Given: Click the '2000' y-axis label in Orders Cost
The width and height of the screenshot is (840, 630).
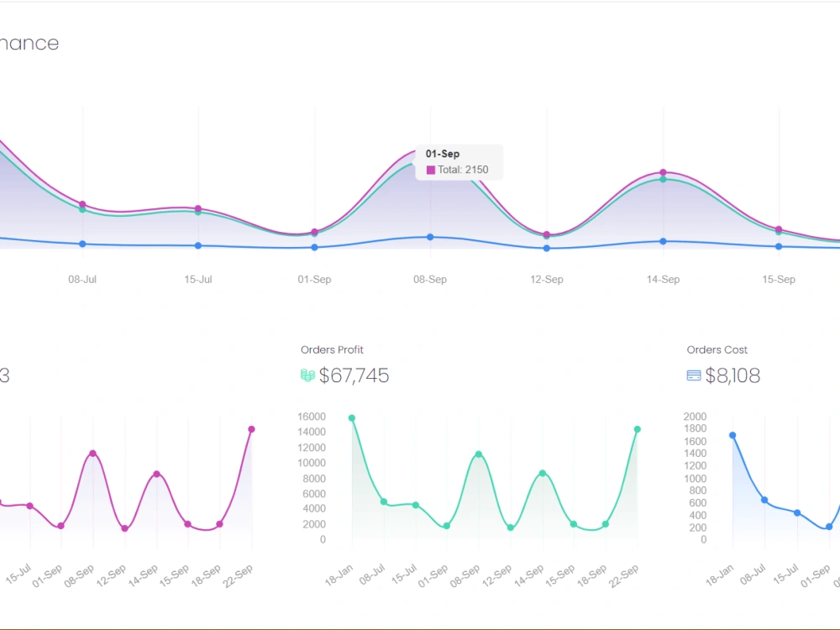Looking at the screenshot, I should (x=696, y=417).
